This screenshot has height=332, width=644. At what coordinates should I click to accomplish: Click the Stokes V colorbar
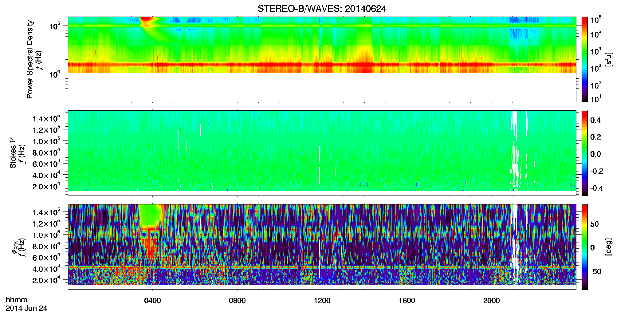[x=585, y=153]
